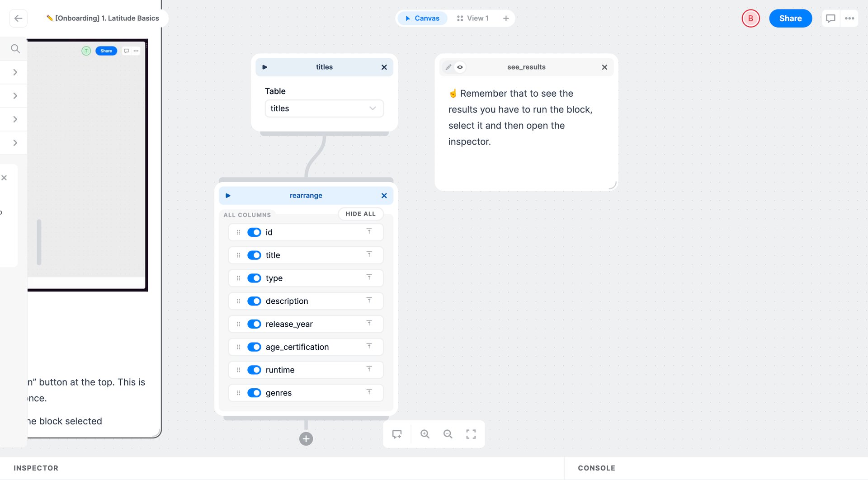This screenshot has height=480, width=868.
Task: Expand the top sidebar section chevron
Action: coord(15,72)
